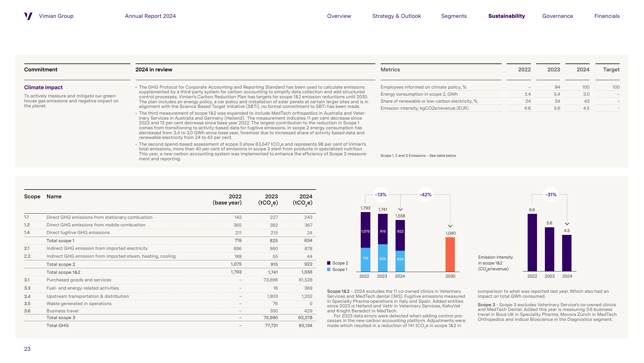This screenshot has width=644, height=363.
Task: Click the Commitment column heading
Action: pos(41,70)
